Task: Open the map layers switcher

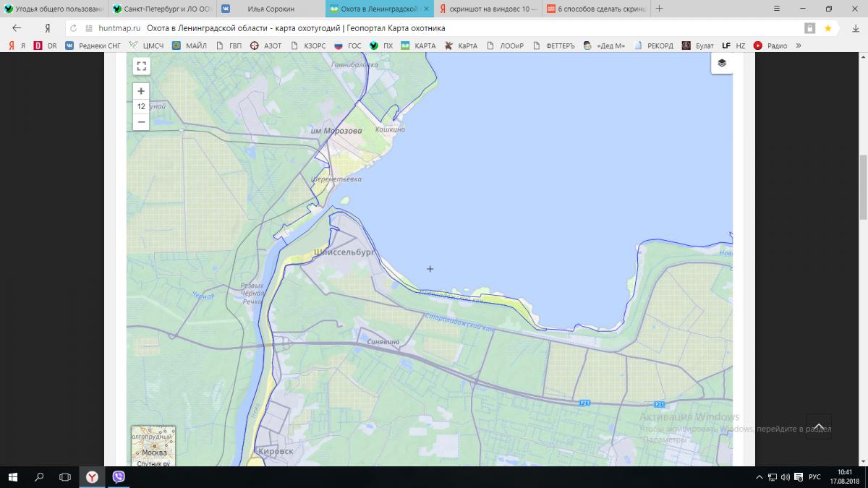Action: pyautogui.click(x=721, y=63)
